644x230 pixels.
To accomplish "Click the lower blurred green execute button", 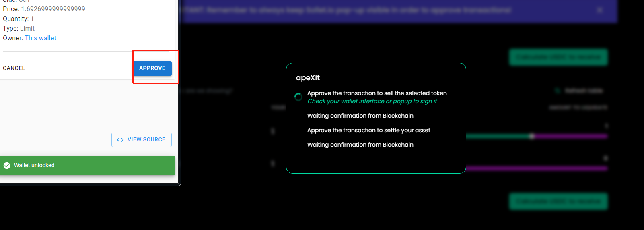I will click(x=559, y=201).
